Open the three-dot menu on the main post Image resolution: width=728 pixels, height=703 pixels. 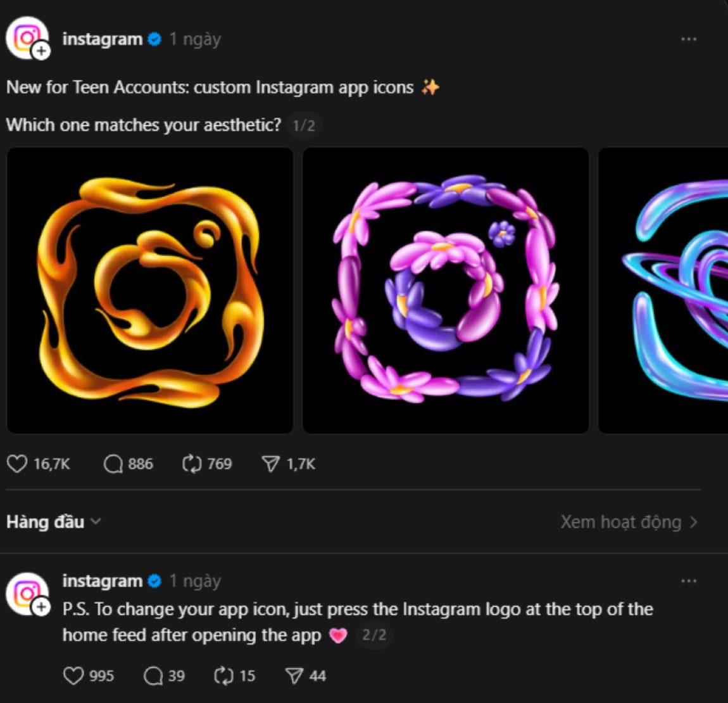[688, 39]
